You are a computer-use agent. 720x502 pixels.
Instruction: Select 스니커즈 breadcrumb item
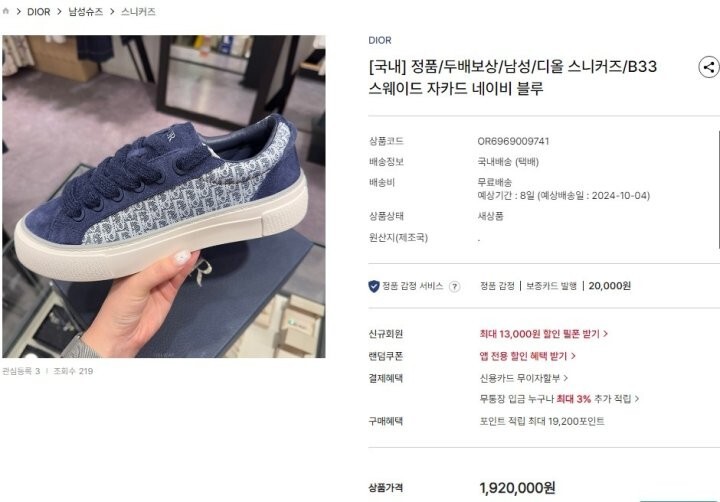click(x=138, y=12)
